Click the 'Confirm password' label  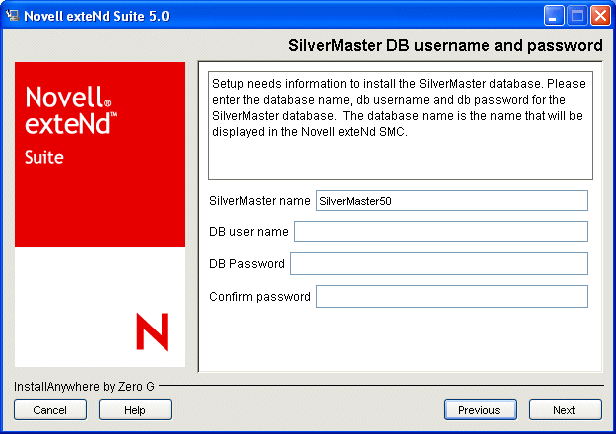click(x=260, y=297)
